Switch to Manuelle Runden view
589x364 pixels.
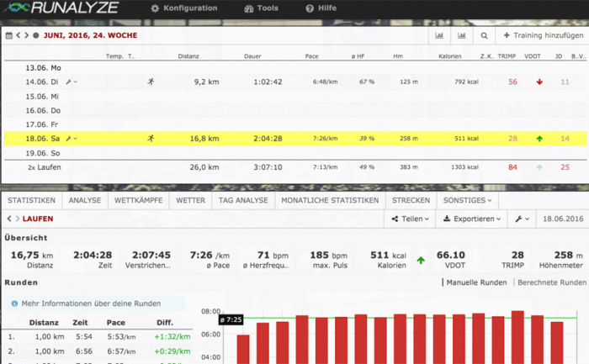pyautogui.click(x=475, y=283)
